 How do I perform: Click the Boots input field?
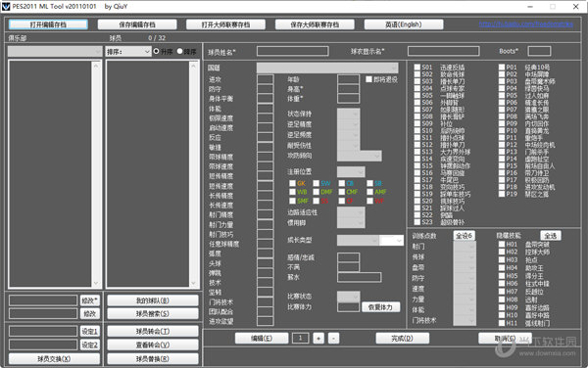click(539, 51)
